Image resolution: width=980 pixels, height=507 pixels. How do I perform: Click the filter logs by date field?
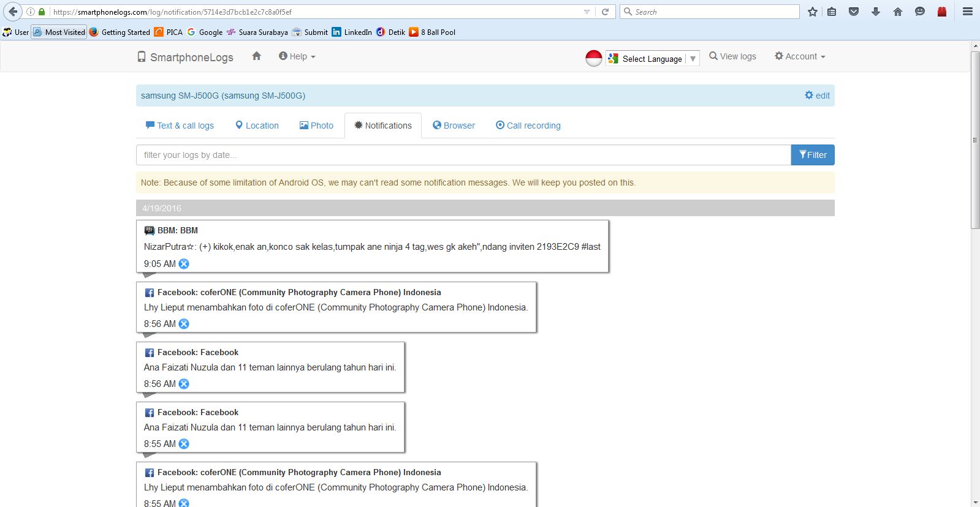[x=463, y=155]
